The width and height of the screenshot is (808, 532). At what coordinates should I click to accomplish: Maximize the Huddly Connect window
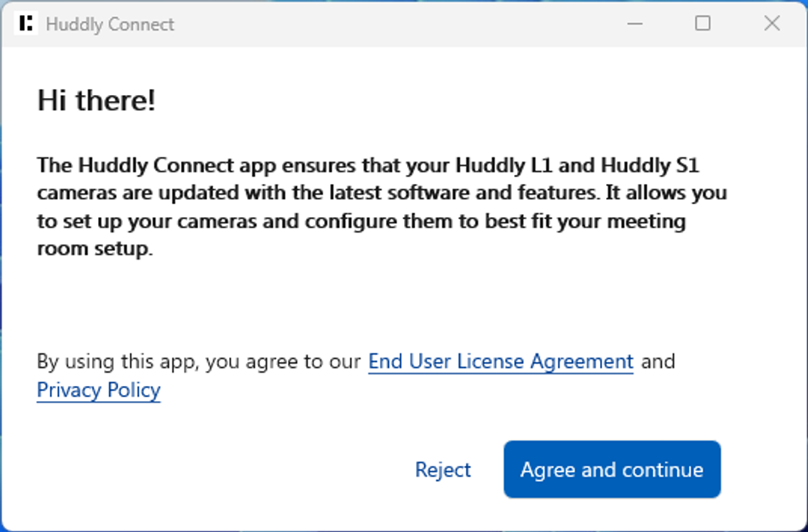tap(703, 24)
